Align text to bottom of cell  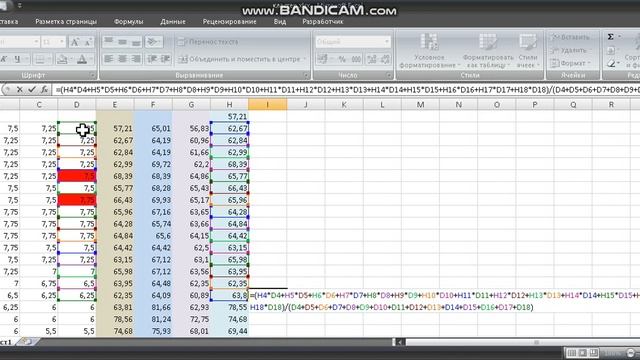click(136, 42)
